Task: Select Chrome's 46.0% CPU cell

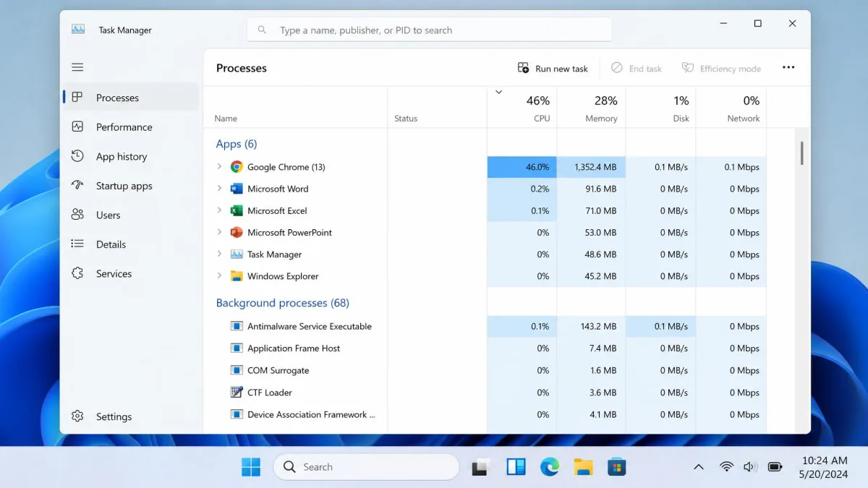Action: coord(522,167)
